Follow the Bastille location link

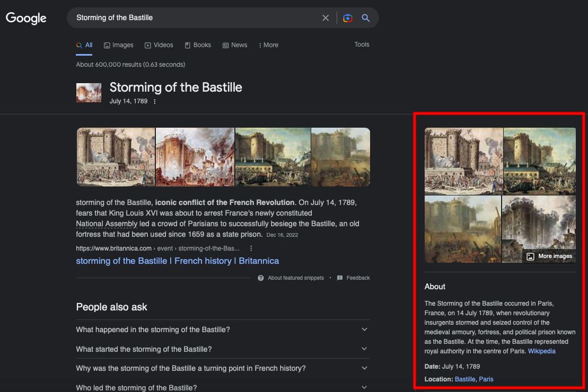[465, 379]
